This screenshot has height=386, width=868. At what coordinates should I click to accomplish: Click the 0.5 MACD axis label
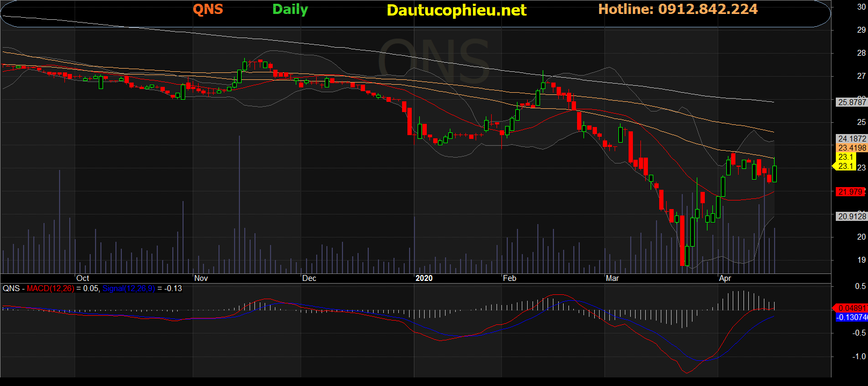(861, 286)
